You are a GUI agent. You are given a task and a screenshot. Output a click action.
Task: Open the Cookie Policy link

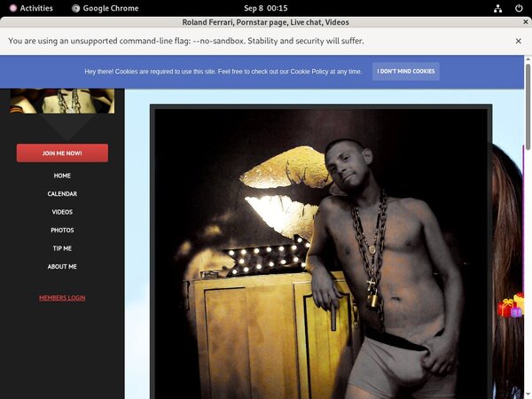(315, 71)
